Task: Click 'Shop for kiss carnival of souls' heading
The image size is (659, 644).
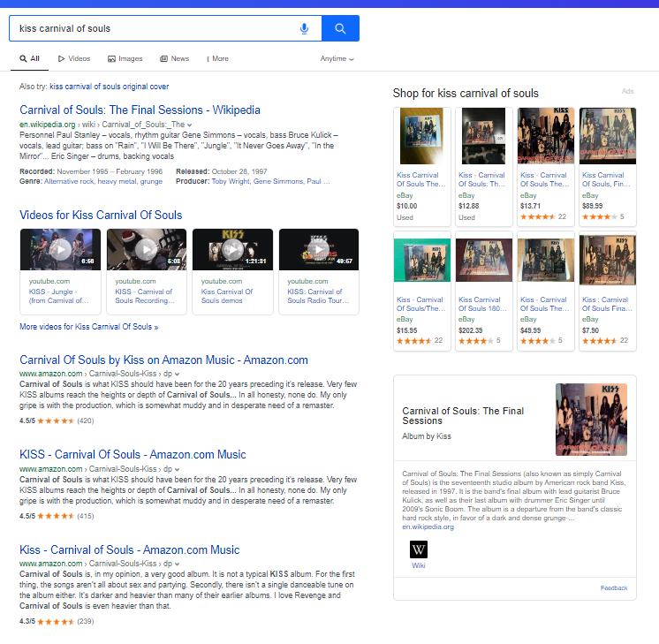Action: click(466, 94)
